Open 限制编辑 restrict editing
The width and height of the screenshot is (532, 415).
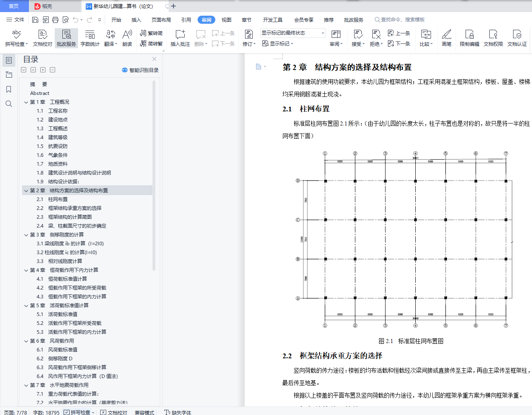[470, 38]
